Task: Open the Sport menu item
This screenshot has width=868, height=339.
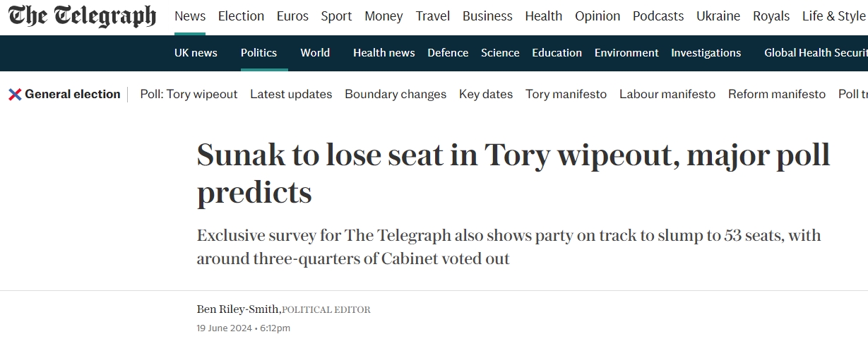Action: pyautogui.click(x=336, y=16)
